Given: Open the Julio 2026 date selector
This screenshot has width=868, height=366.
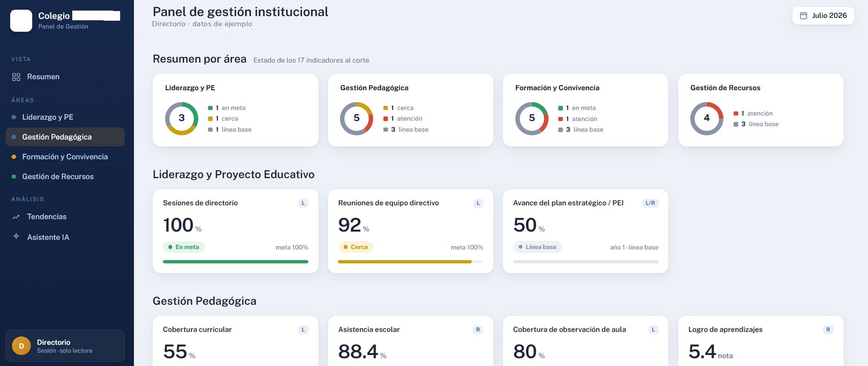Looking at the screenshot, I should 823,16.
